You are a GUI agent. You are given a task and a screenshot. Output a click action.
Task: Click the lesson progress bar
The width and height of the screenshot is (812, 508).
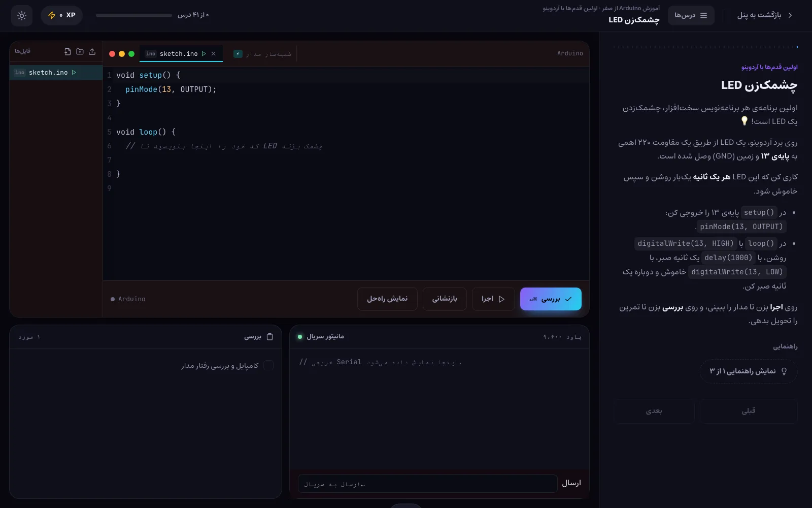point(134,15)
